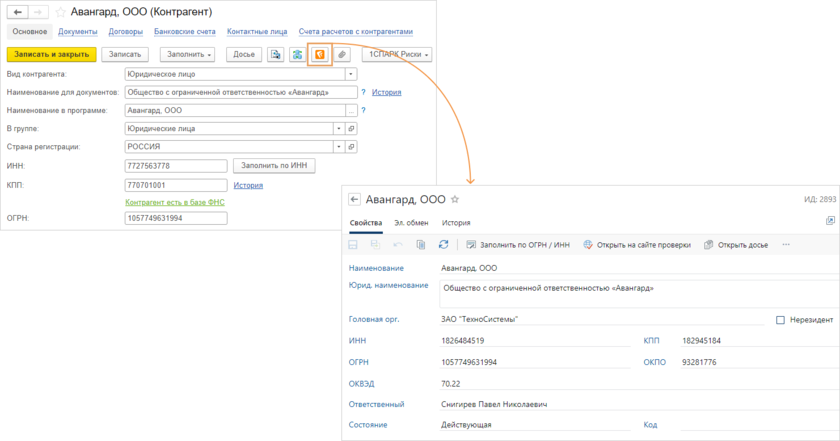Click into the ОГРН input field
840x441 pixels.
point(175,219)
